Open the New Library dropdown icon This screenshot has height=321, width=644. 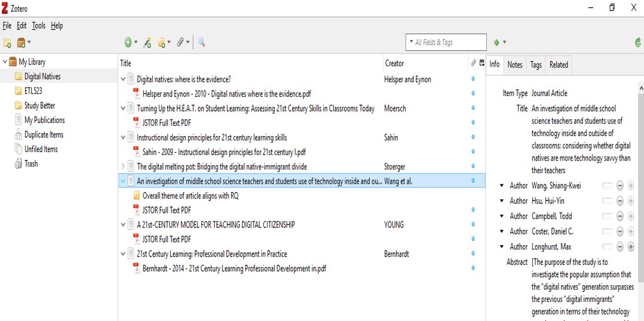[x=24, y=42]
